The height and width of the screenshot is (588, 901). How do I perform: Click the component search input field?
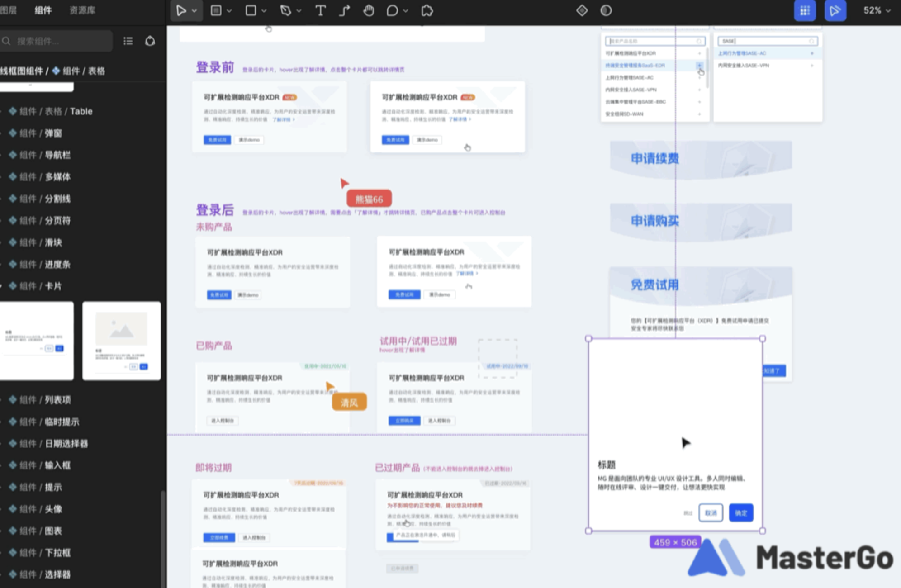[x=57, y=41]
